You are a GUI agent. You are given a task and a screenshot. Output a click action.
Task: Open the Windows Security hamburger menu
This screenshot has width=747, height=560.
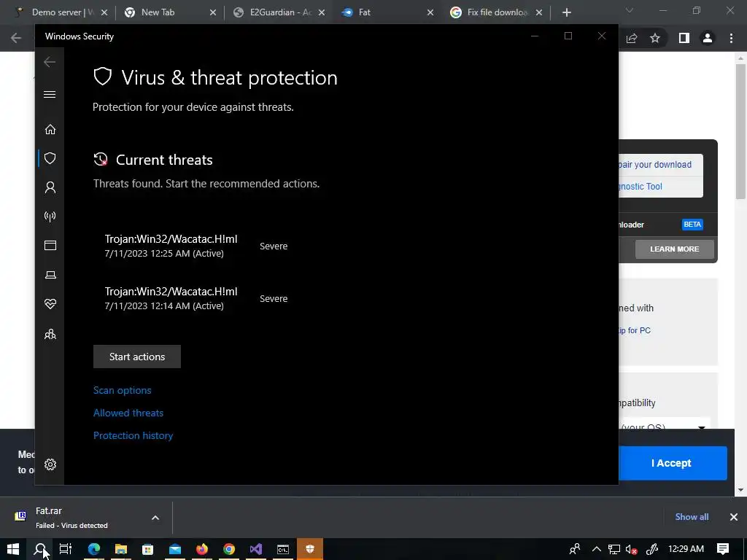pos(50,94)
